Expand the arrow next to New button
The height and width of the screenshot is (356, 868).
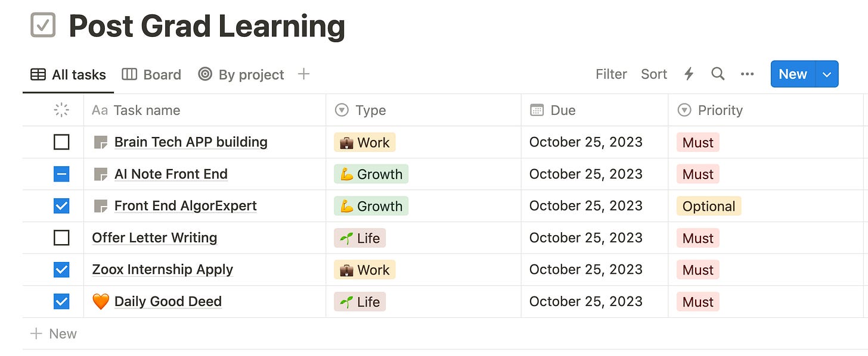click(x=826, y=74)
